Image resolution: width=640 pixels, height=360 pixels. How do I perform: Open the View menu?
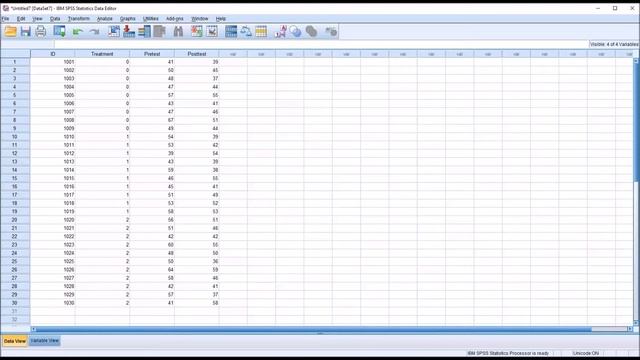pyautogui.click(x=38, y=19)
